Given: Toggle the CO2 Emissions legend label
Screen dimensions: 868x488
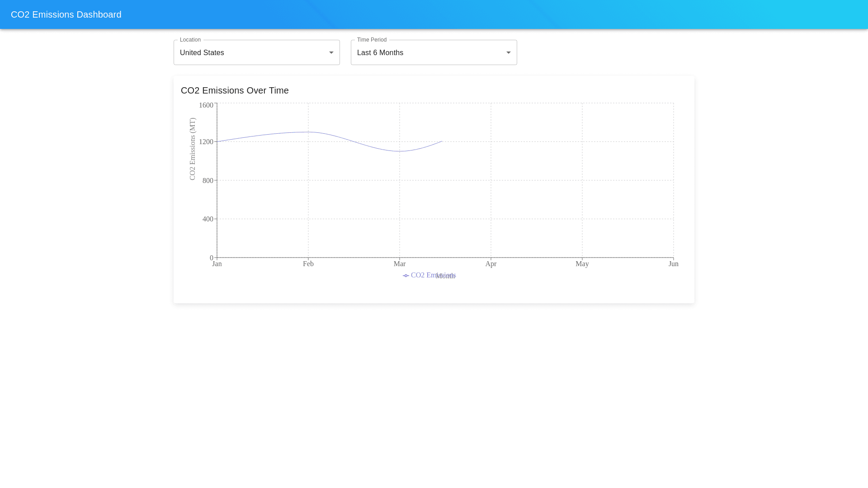Looking at the screenshot, I should point(423,275).
